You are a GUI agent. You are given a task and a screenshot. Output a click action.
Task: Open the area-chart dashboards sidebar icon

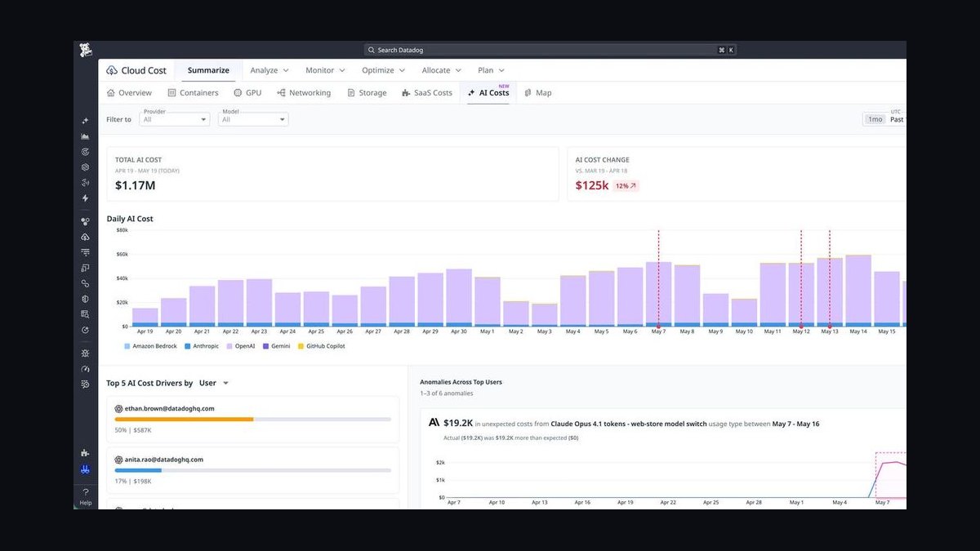coord(86,136)
